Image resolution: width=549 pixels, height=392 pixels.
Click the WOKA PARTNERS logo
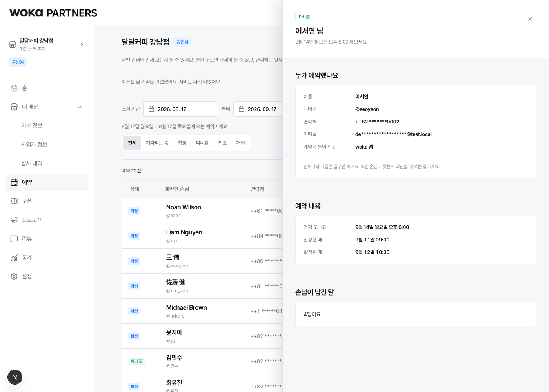[53, 13]
